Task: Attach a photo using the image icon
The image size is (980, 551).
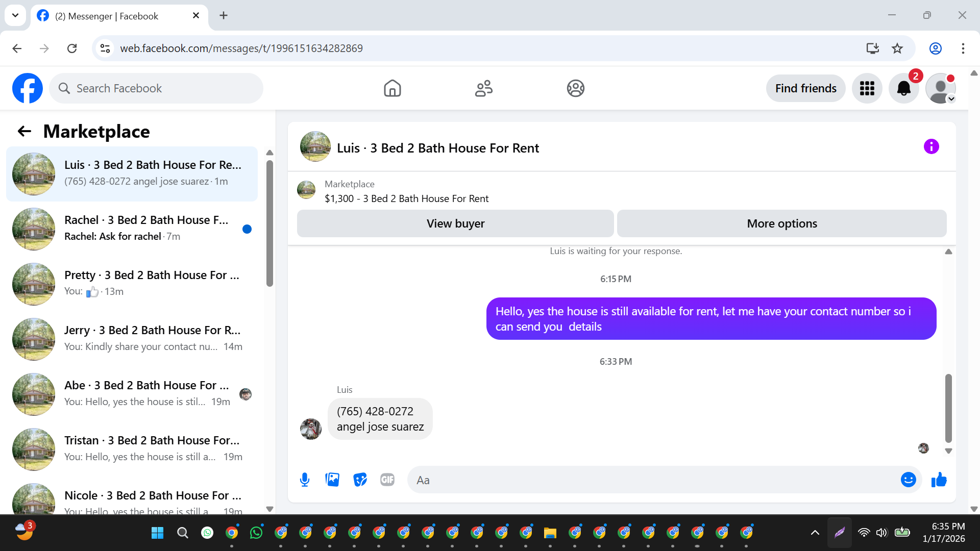Action: click(x=332, y=480)
